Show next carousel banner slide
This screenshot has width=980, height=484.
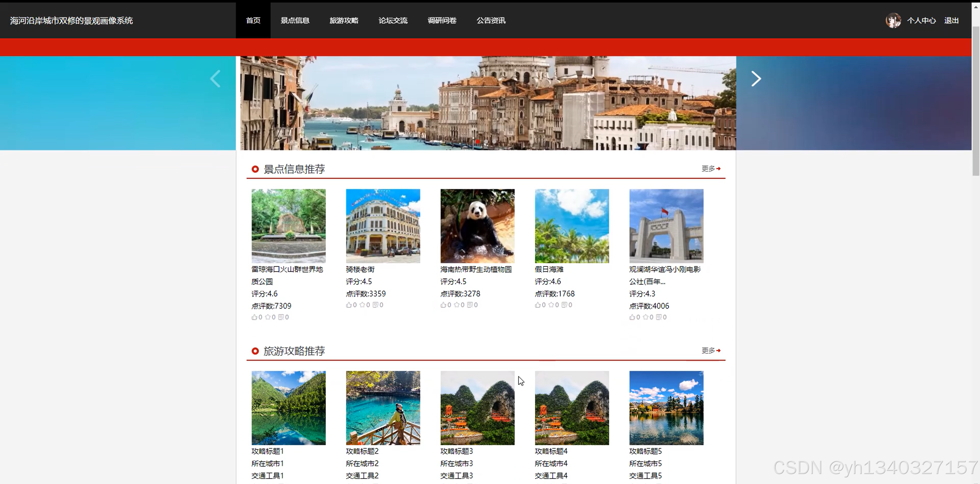(x=756, y=79)
